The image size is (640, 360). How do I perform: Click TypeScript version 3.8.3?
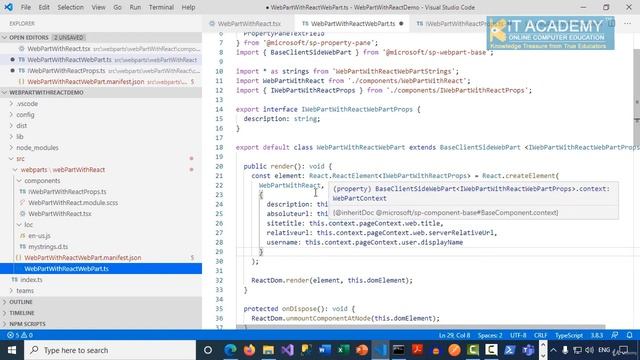(597, 335)
